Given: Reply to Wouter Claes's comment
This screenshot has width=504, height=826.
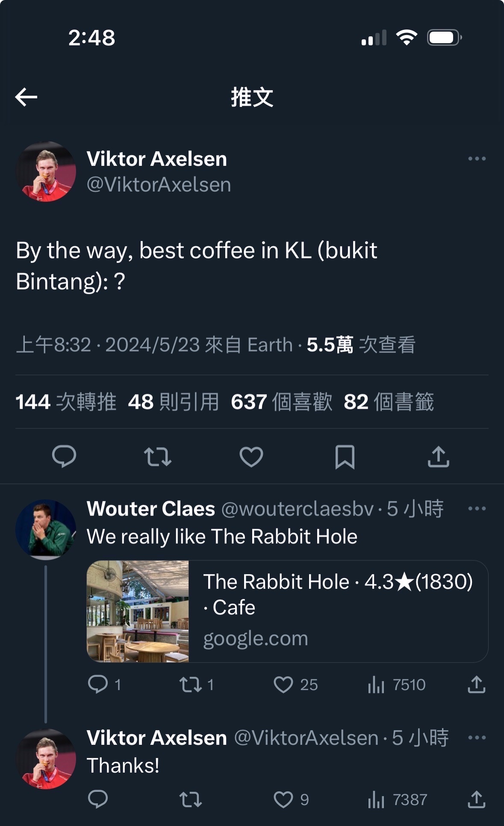Looking at the screenshot, I should (104, 684).
